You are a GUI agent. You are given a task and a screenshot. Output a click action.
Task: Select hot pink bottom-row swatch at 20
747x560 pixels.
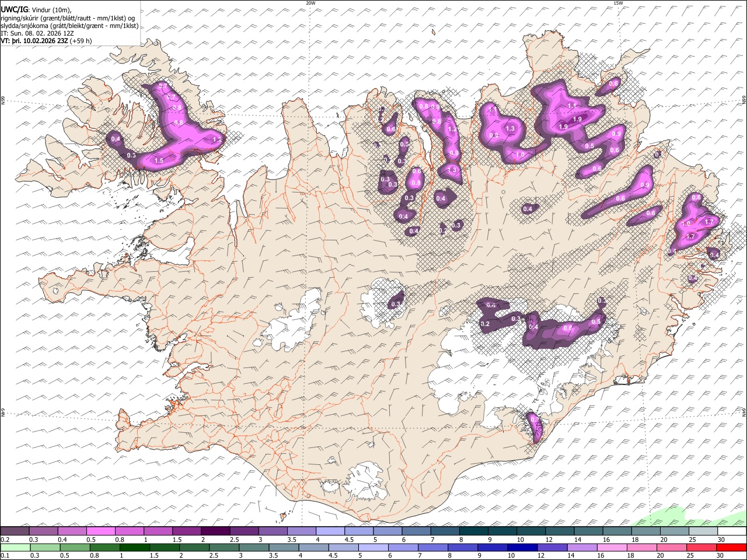672,548
